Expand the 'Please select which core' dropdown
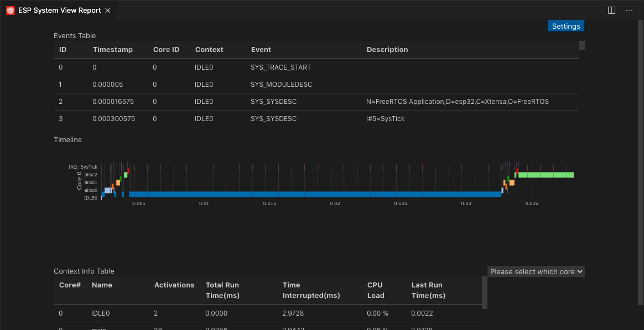 pyautogui.click(x=536, y=271)
